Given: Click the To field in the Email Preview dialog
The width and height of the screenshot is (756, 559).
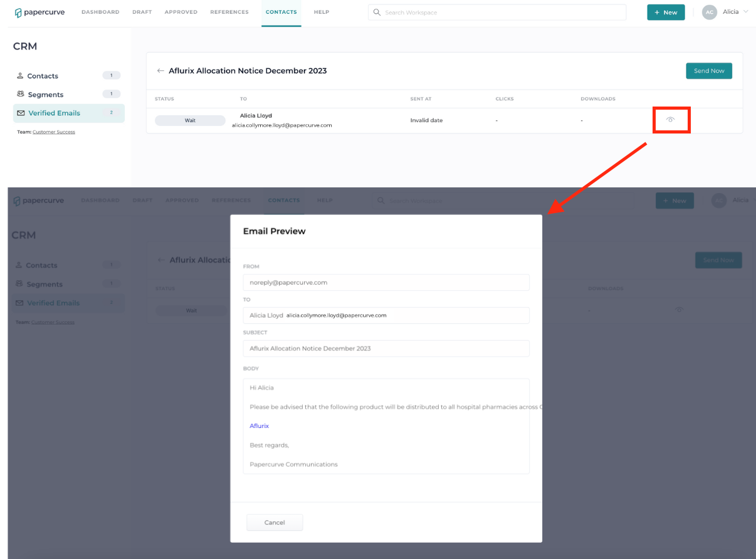Looking at the screenshot, I should (386, 315).
